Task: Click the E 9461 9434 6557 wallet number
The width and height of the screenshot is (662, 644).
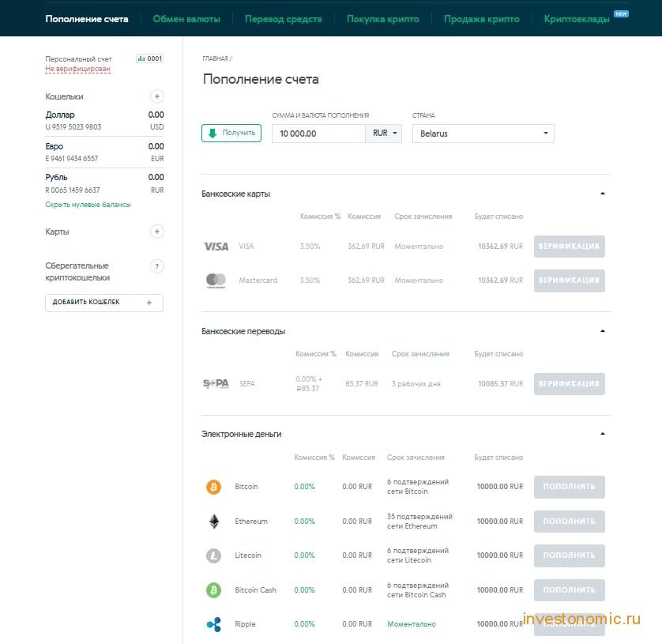Action: coord(71,159)
